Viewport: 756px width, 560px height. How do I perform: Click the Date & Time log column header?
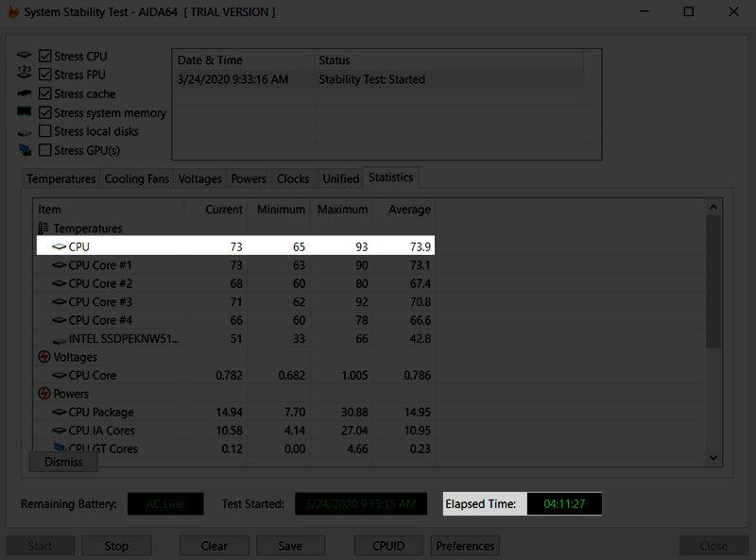(244, 60)
